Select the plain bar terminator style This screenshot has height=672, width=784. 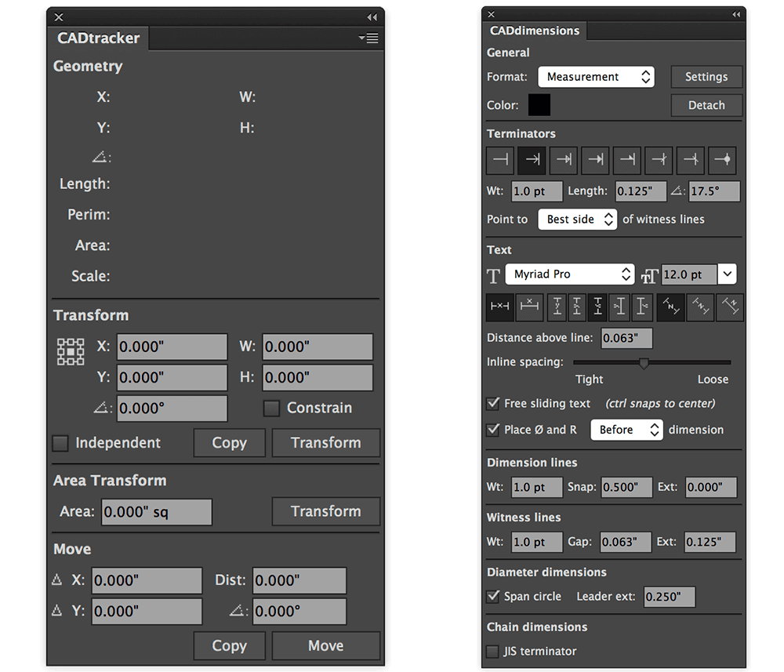[x=500, y=160]
